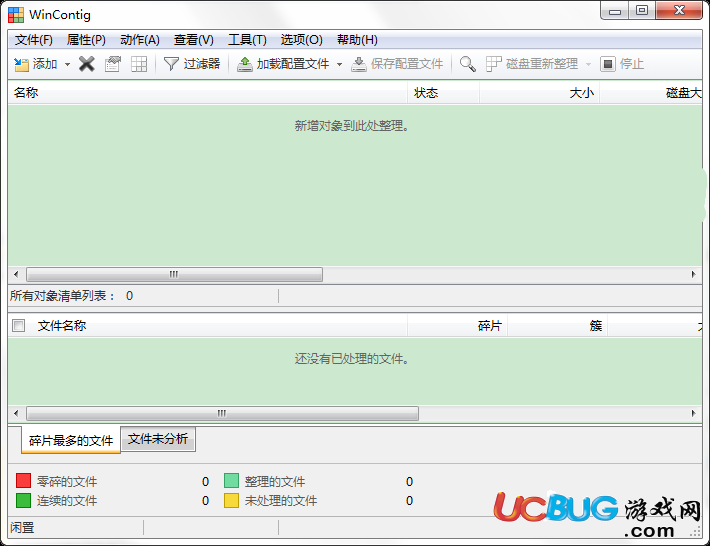The width and height of the screenshot is (710, 546).
Task: Click the 还没有已处理的文件 placeholder text
Action: coord(352,359)
